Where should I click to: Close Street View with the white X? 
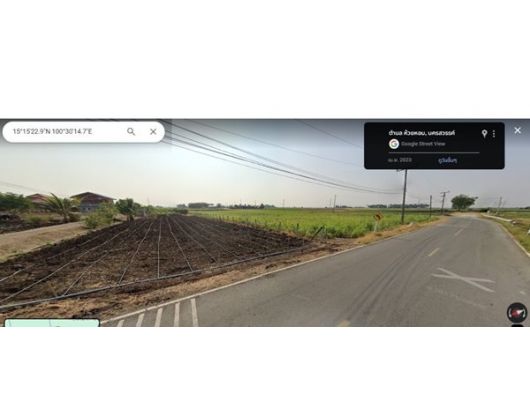click(517, 130)
